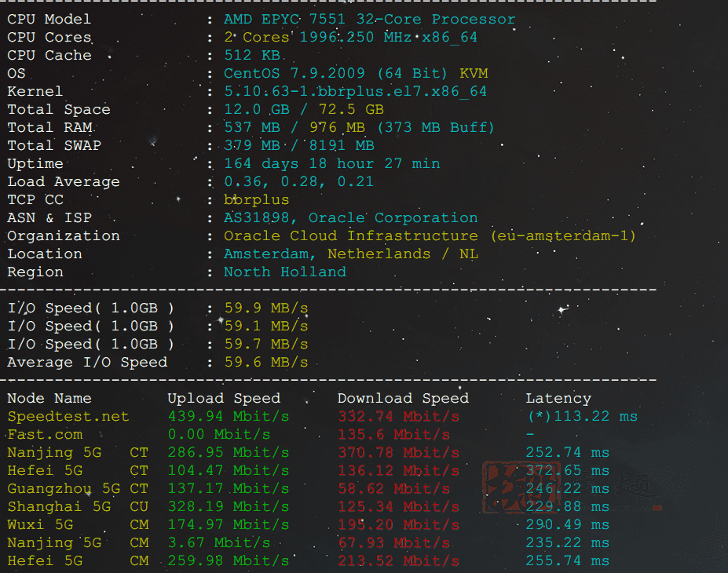The width and height of the screenshot is (728, 573).
Task: Click the Location value 'Amsterdam, Netherlands / NL'
Action: 350,254
